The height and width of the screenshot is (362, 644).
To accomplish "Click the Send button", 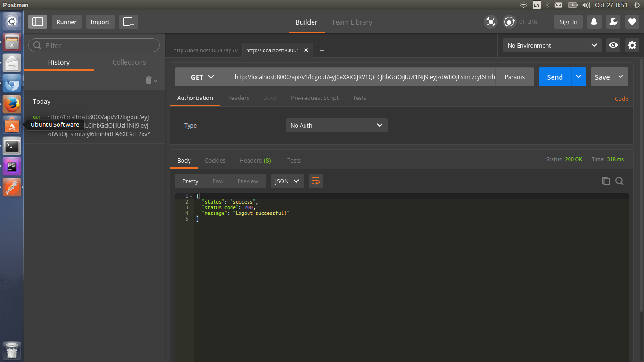I will (554, 77).
